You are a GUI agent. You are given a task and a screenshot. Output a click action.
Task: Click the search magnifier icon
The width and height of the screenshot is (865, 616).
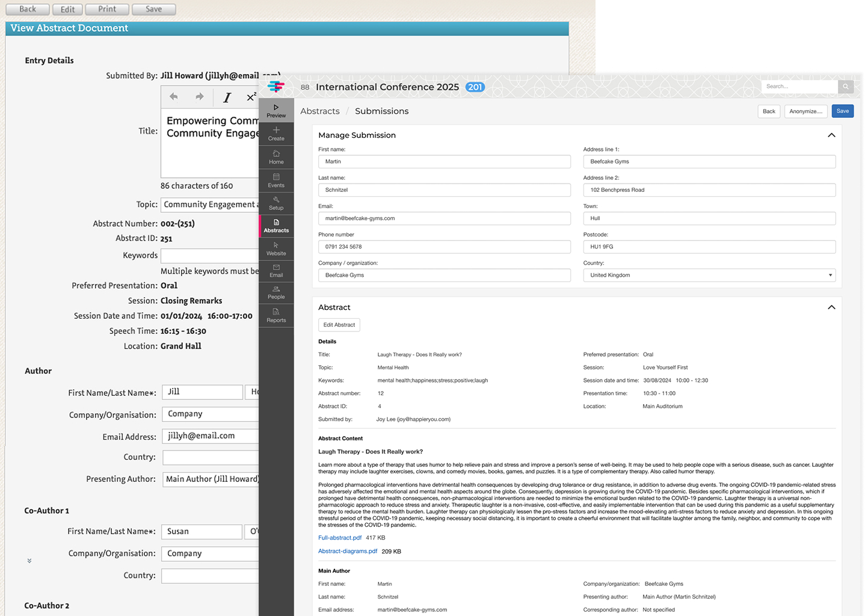coord(845,86)
